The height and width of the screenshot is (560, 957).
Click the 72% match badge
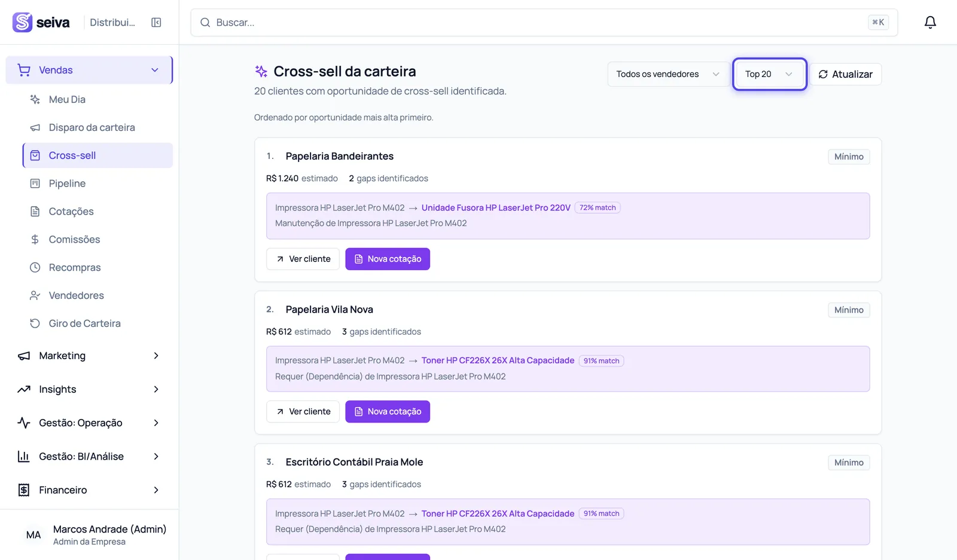[598, 207]
